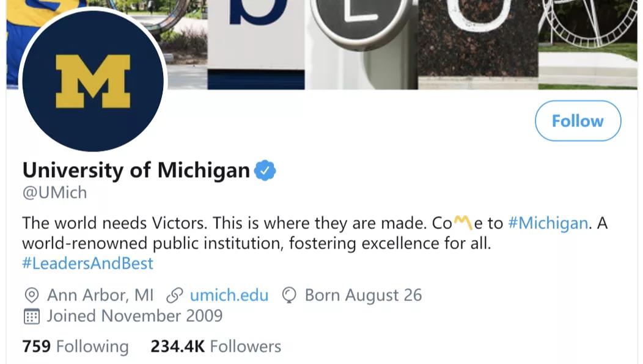Click the blue verified badge
Screen dimensions: 643x364
(x=265, y=170)
